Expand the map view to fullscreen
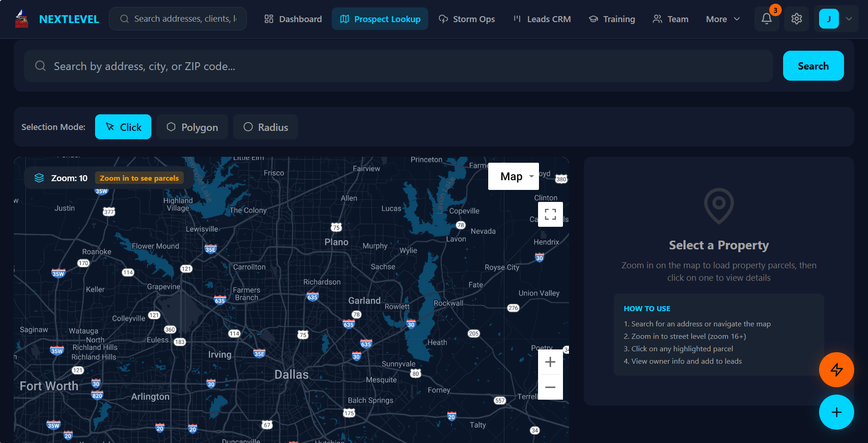The width and height of the screenshot is (868, 443). point(550,214)
